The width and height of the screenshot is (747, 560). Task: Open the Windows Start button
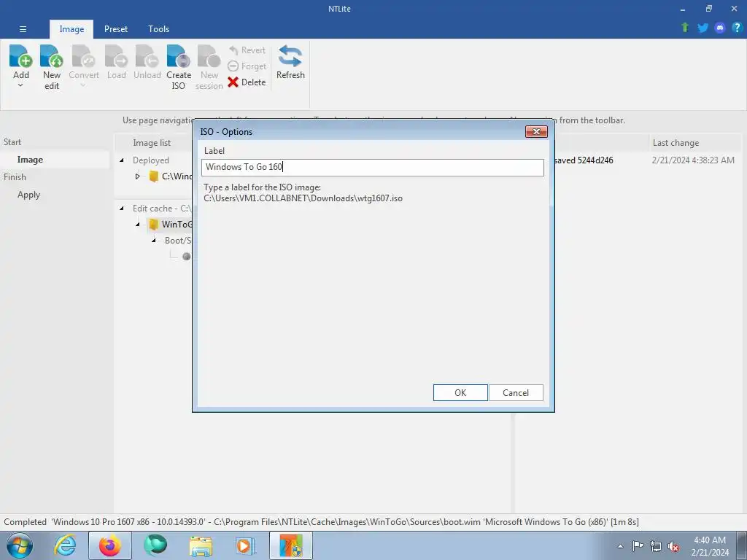pyautogui.click(x=20, y=545)
